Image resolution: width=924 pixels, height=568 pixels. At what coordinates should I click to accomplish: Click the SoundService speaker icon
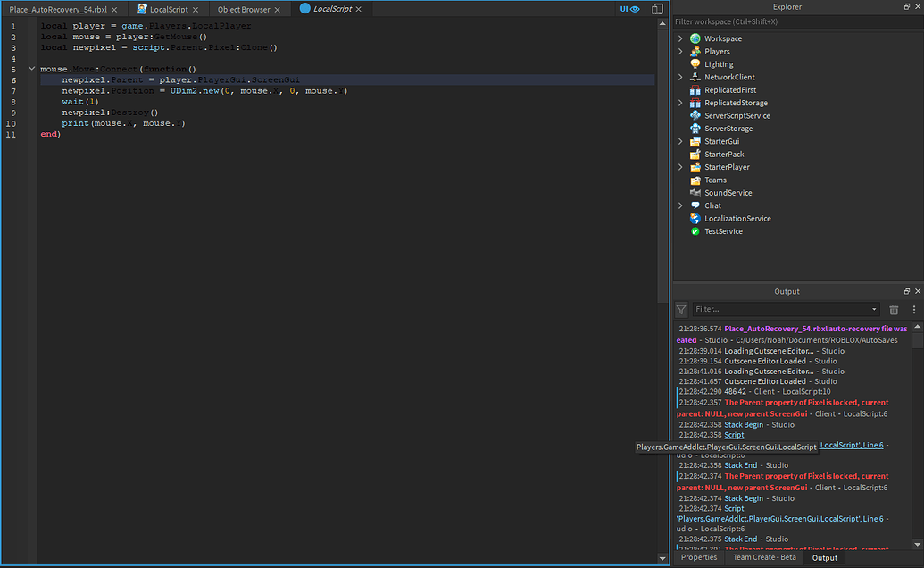pyautogui.click(x=695, y=193)
